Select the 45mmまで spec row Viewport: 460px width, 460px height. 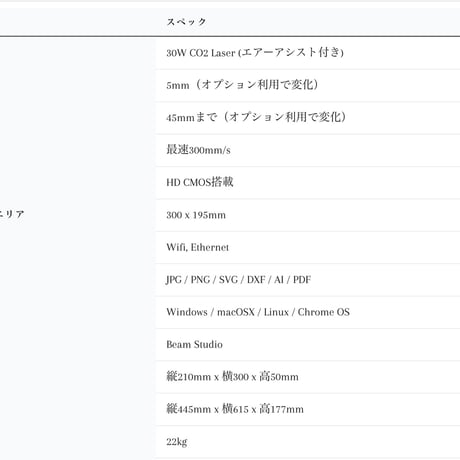tap(308, 117)
